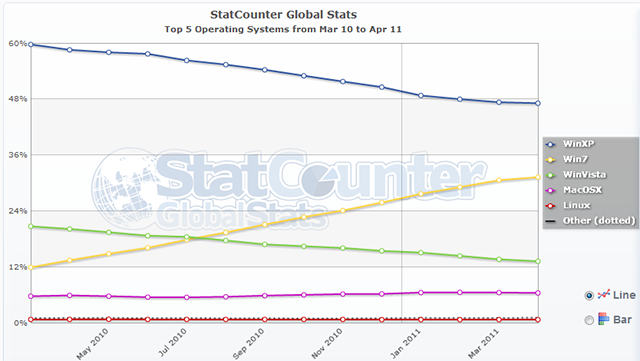The width and height of the screenshot is (640, 361).
Task: Select the Bar chart radio button
Action: 589,320
